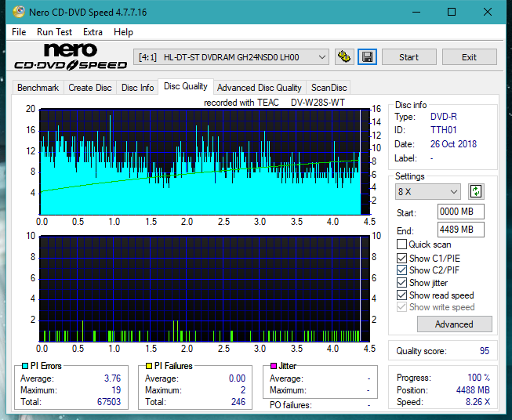Switch to the Disc Info tab
This screenshot has height=420, width=512.
137,88
